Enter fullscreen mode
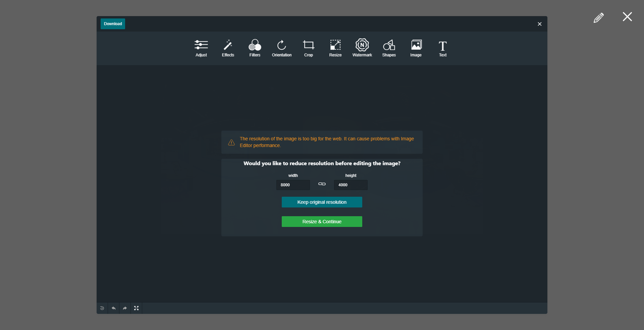 coord(136,308)
